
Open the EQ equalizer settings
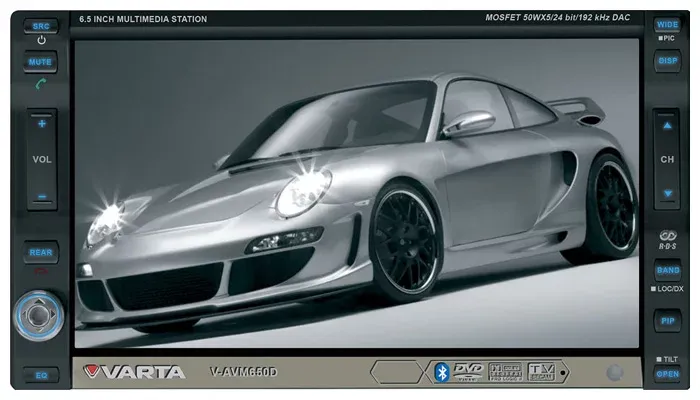(41, 375)
